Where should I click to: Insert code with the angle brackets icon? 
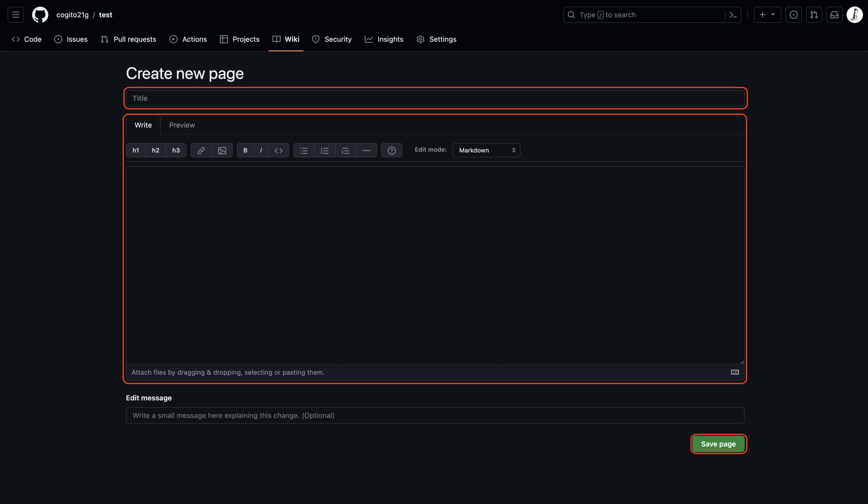pyautogui.click(x=278, y=150)
